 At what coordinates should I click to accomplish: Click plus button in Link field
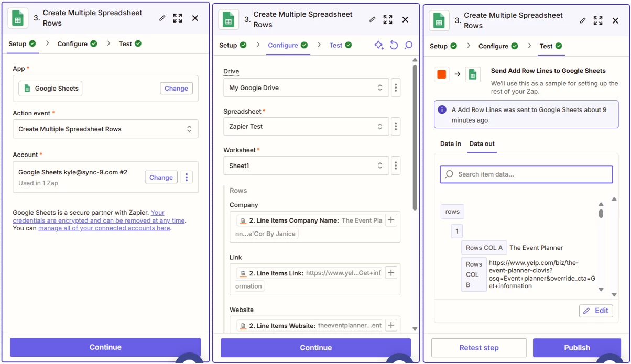point(391,273)
